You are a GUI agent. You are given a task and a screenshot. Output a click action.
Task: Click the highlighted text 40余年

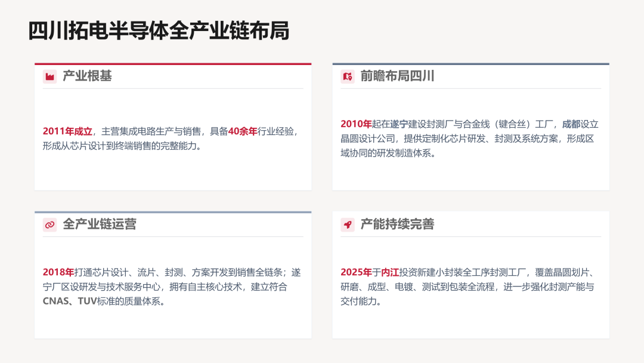(x=242, y=131)
